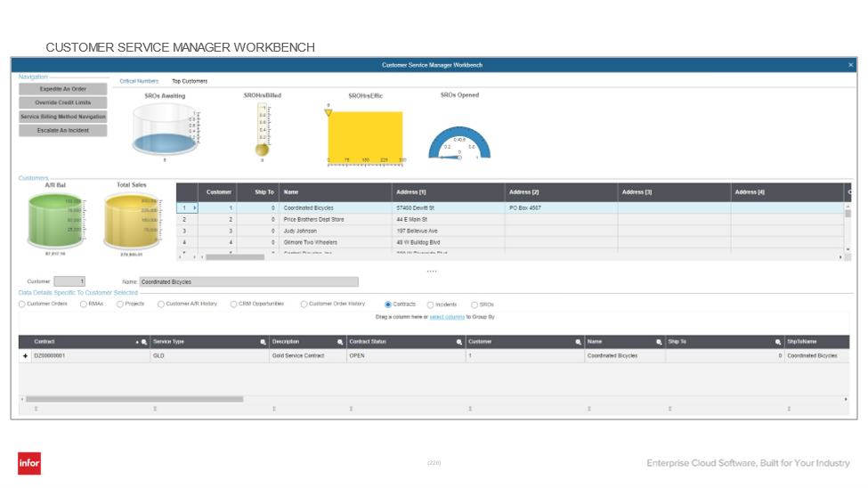Click the search icon in Description column header
The width and height of the screenshot is (868, 488).
[340, 342]
